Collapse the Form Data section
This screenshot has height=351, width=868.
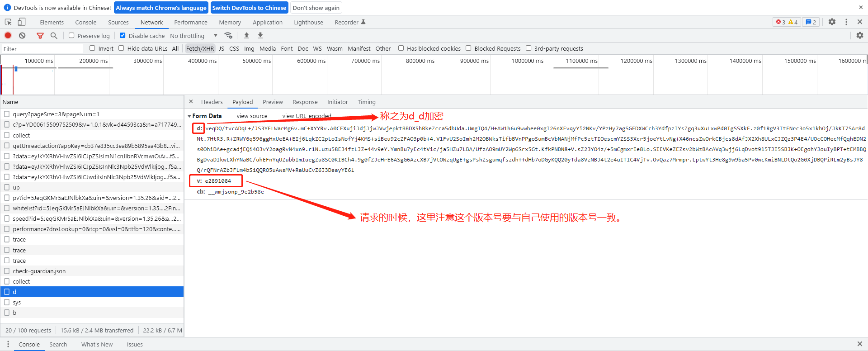point(189,116)
